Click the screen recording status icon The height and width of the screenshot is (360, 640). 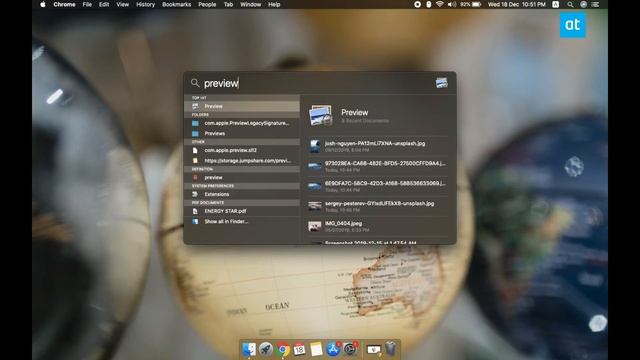418,4
